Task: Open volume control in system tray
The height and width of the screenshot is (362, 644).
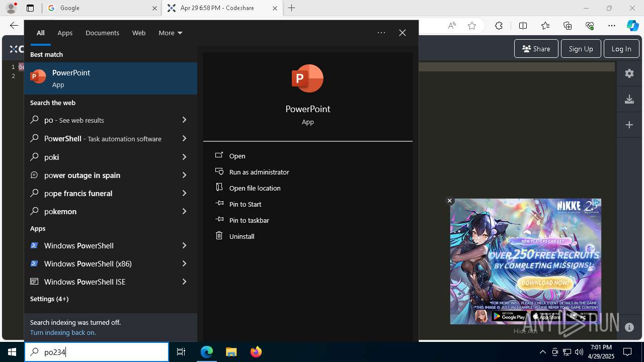Action: click(579, 352)
